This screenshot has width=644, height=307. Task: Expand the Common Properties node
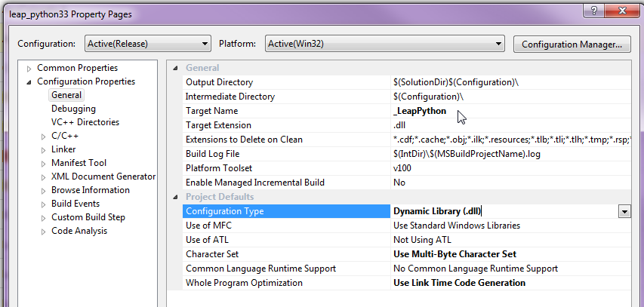pyautogui.click(x=29, y=69)
